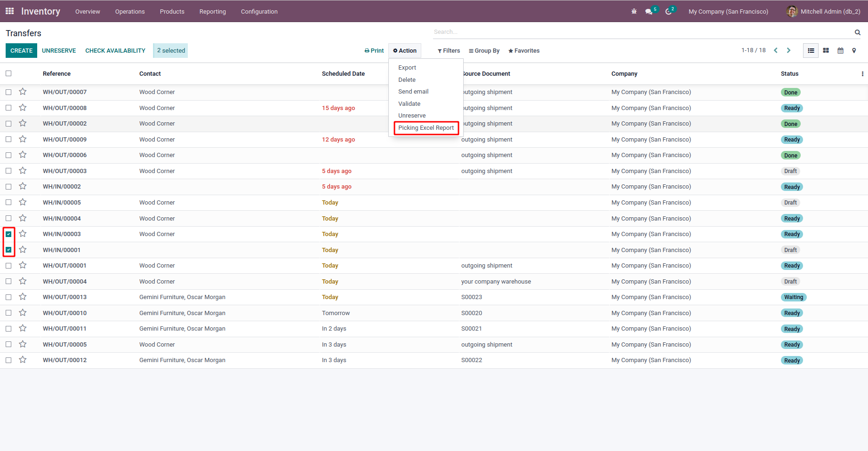This screenshot has width=868, height=451.
Task: Star the WH/OUT/00007 transfer as favorite
Action: click(x=23, y=92)
